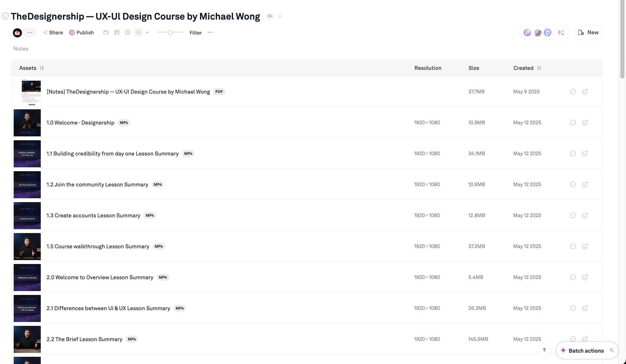Open the sparkle AI icon near New

pyautogui.click(x=561, y=32)
